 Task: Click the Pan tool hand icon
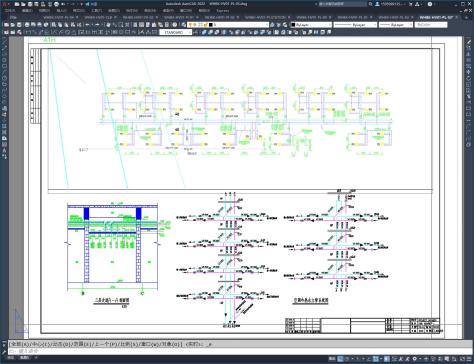(108, 25)
